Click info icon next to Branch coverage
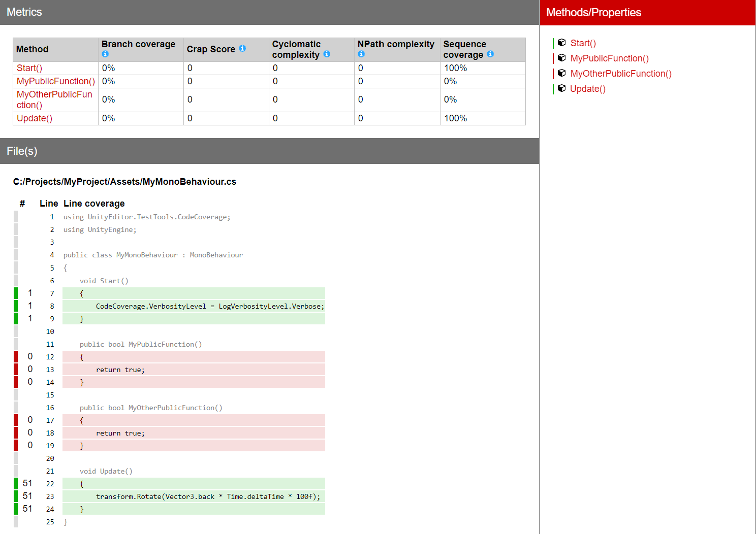 pos(105,54)
